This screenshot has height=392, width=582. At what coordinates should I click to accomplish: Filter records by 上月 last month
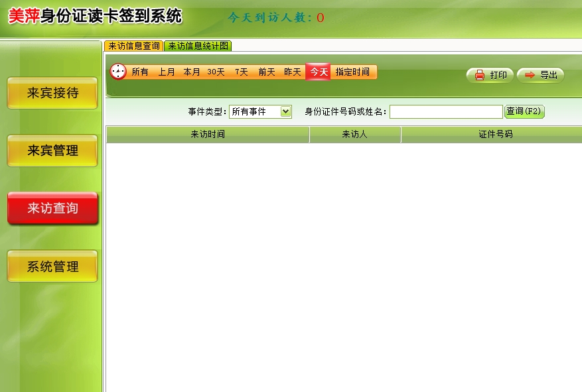pyautogui.click(x=166, y=72)
